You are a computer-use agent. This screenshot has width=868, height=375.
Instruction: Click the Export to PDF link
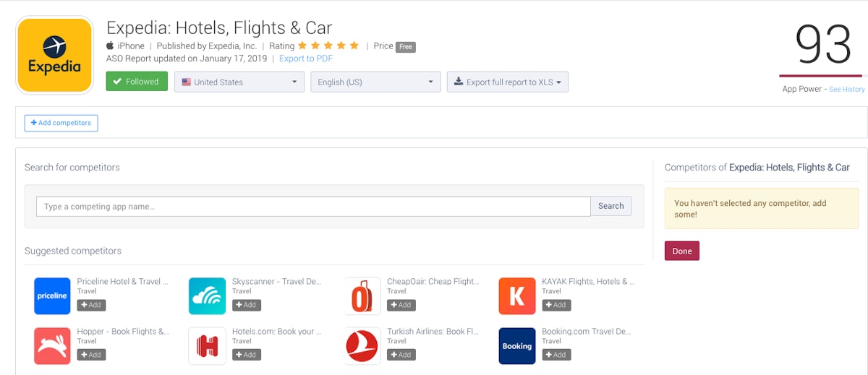point(306,59)
